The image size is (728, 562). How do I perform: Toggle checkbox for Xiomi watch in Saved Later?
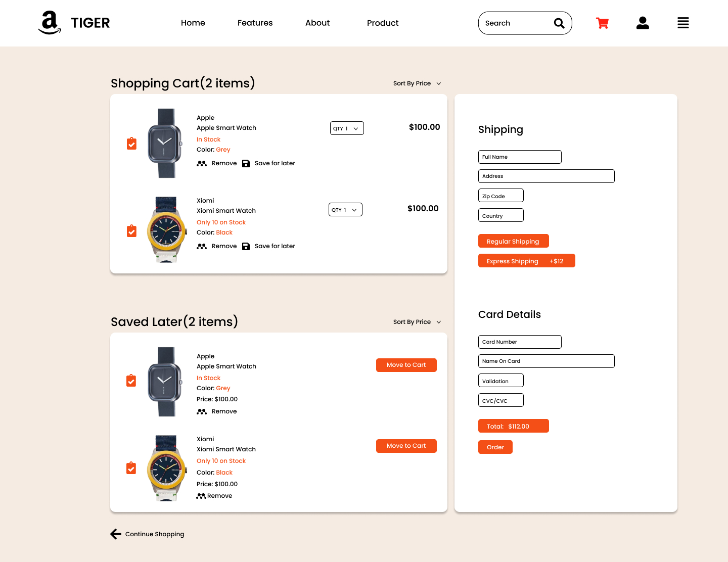(131, 468)
